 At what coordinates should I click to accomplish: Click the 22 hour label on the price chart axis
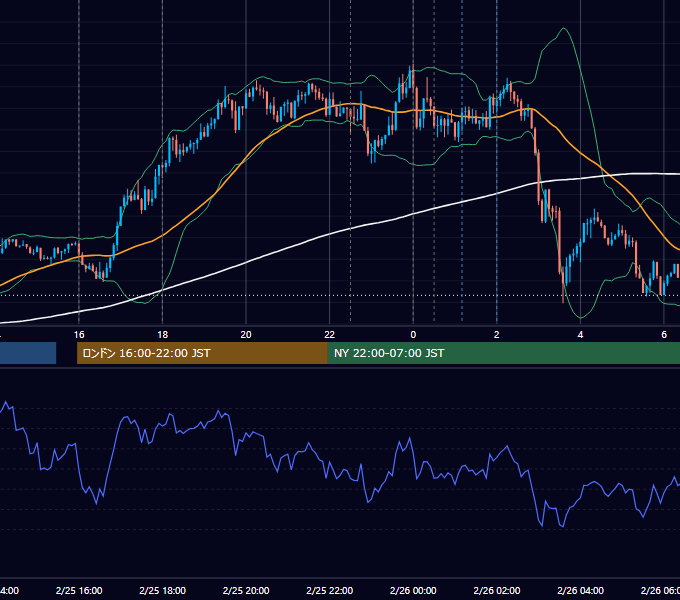click(330, 335)
